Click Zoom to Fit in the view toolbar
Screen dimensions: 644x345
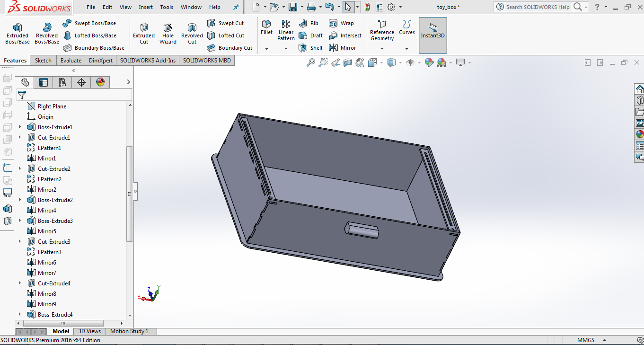[311, 62]
